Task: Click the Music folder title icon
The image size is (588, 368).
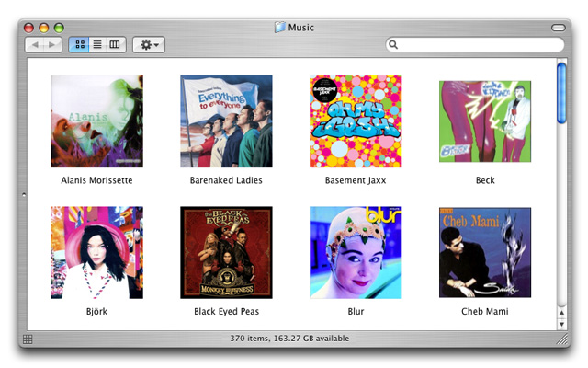Action: [279, 27]
